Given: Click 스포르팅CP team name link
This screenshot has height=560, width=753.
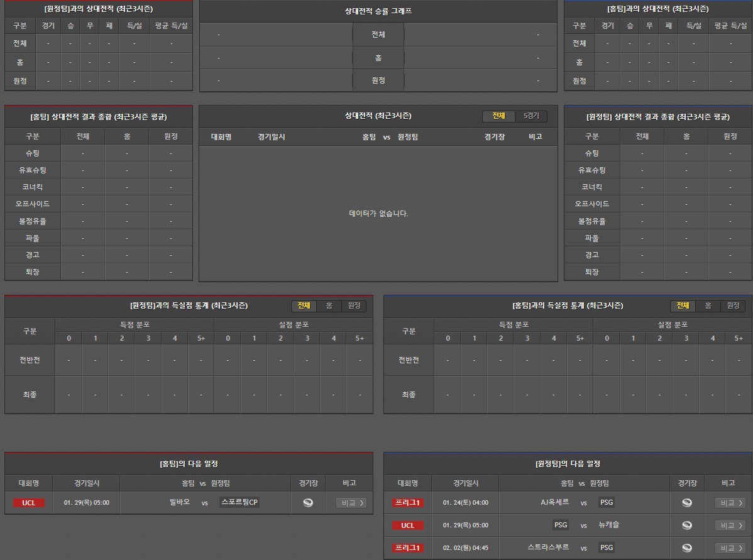Looking at the screenshot, I should tap(240, 502).
